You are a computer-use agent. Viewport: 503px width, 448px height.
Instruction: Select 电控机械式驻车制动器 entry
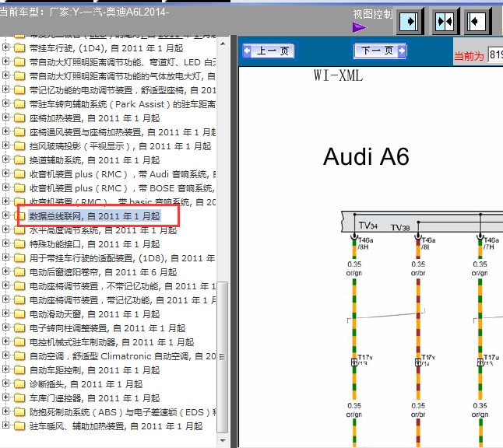[x=112, y=342]
